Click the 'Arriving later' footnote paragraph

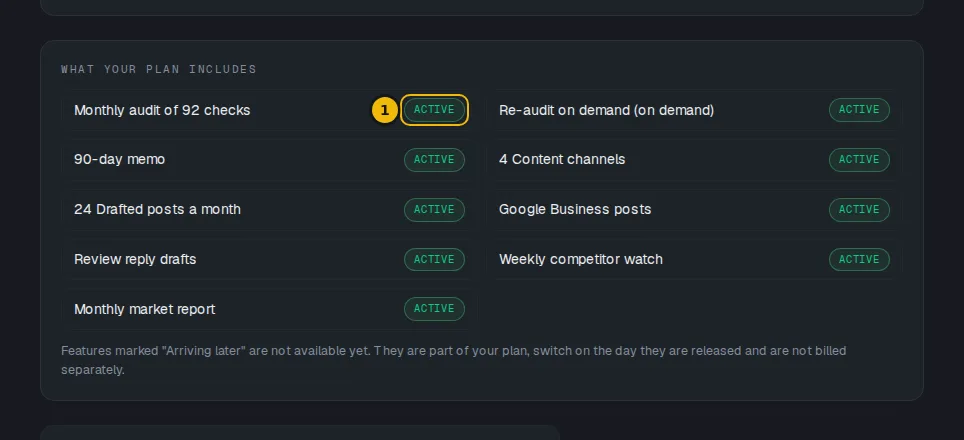[x=454, y=360]
